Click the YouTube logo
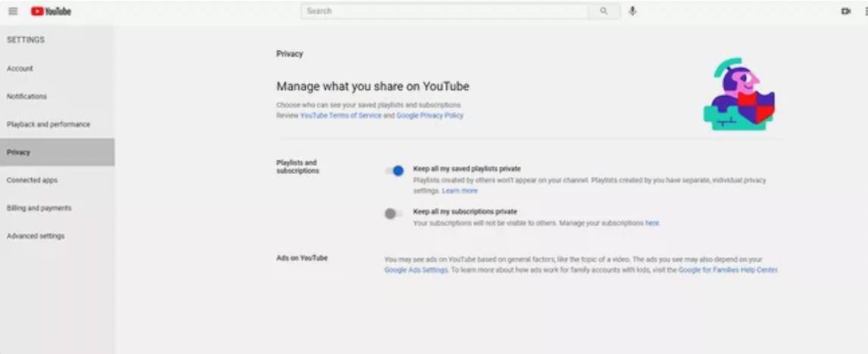The image size is (868, 354). 51,11
